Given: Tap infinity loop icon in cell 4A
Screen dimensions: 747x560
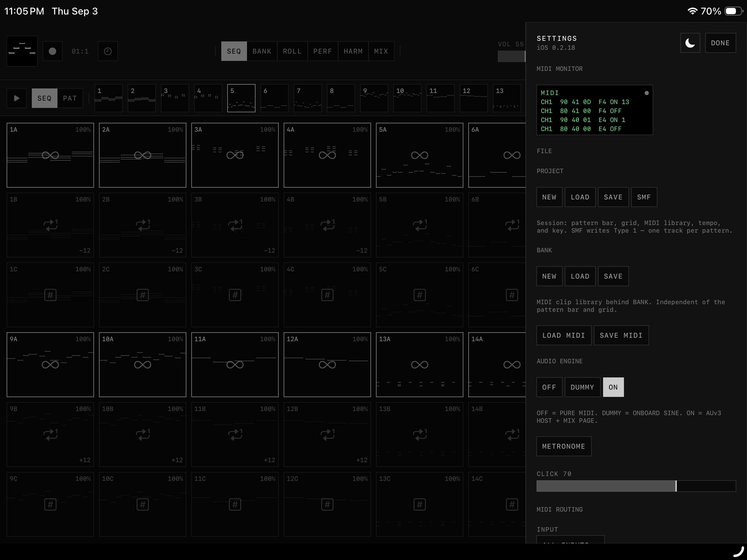Looking at the screenshot, I should click(x=327, y=155).
